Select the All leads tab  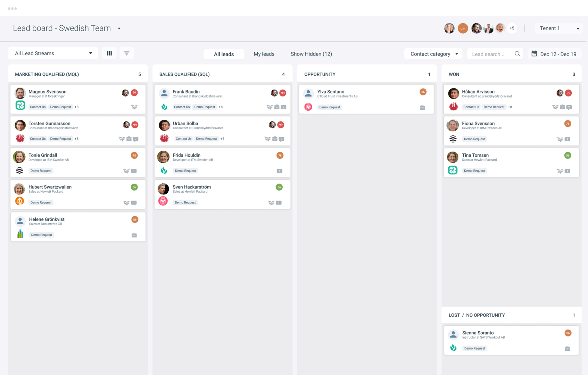tap(224, 54)
